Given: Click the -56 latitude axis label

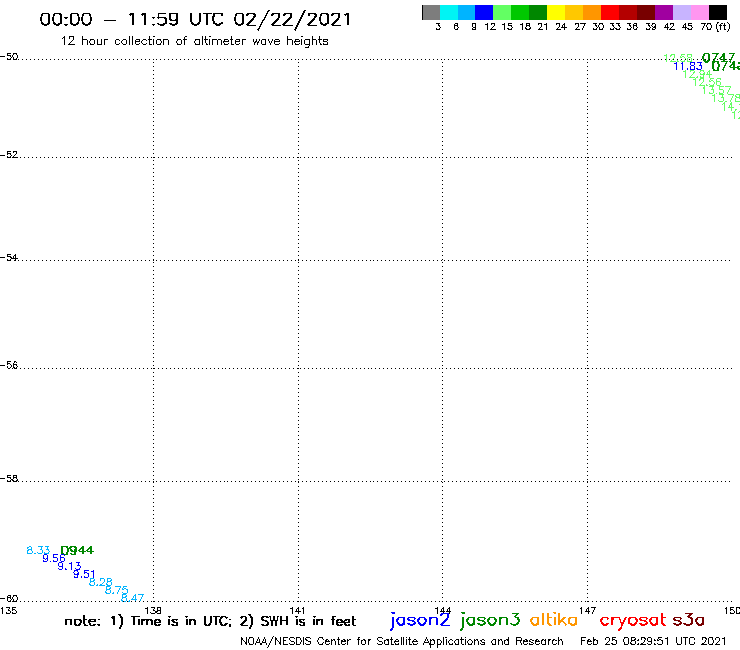Looking at the screenshot, I should 9,365.
